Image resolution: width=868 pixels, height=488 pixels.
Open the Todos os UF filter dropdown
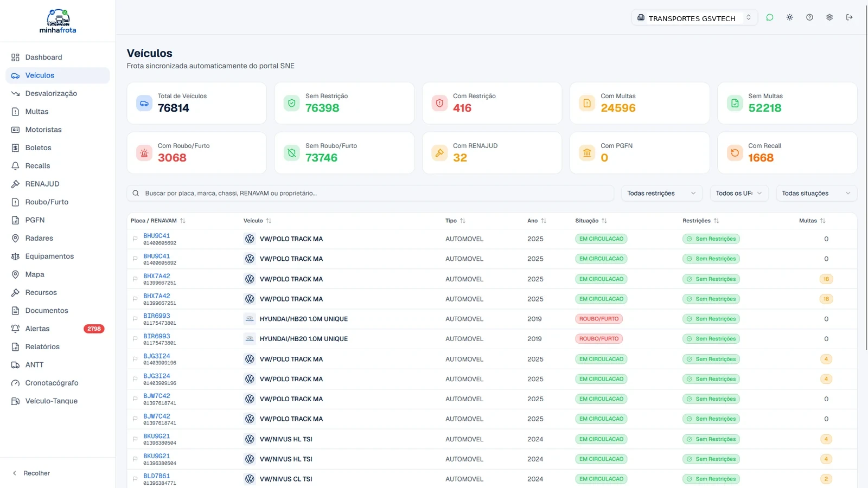[739, 193]
